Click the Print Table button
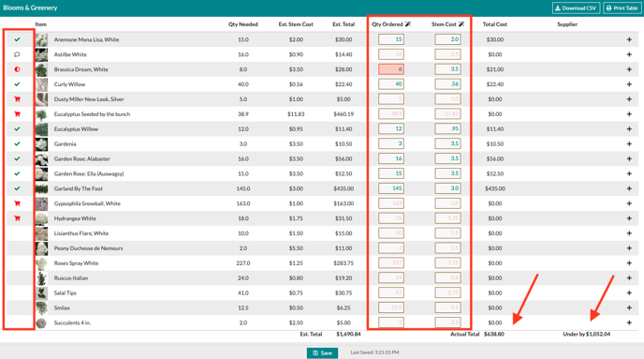The image size is (644, 359). click(622, 7)
